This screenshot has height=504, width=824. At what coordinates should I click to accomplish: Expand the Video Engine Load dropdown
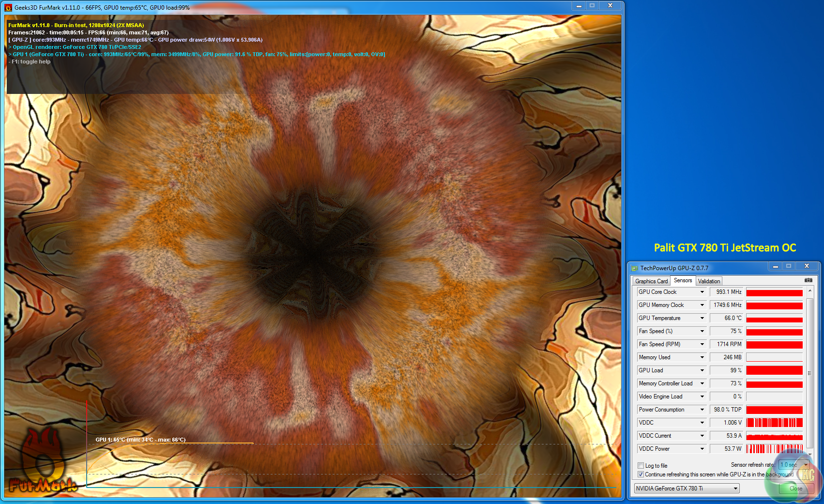coord(702,397)
